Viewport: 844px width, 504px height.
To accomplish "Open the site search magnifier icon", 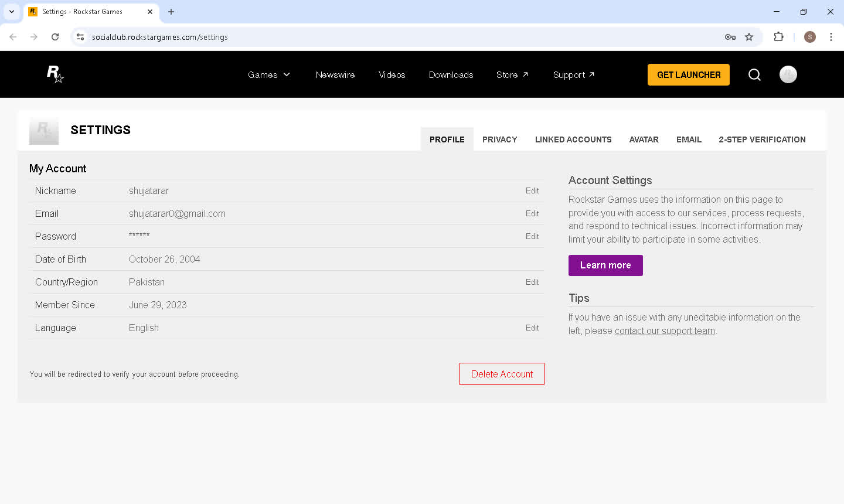I will (754, 74).
